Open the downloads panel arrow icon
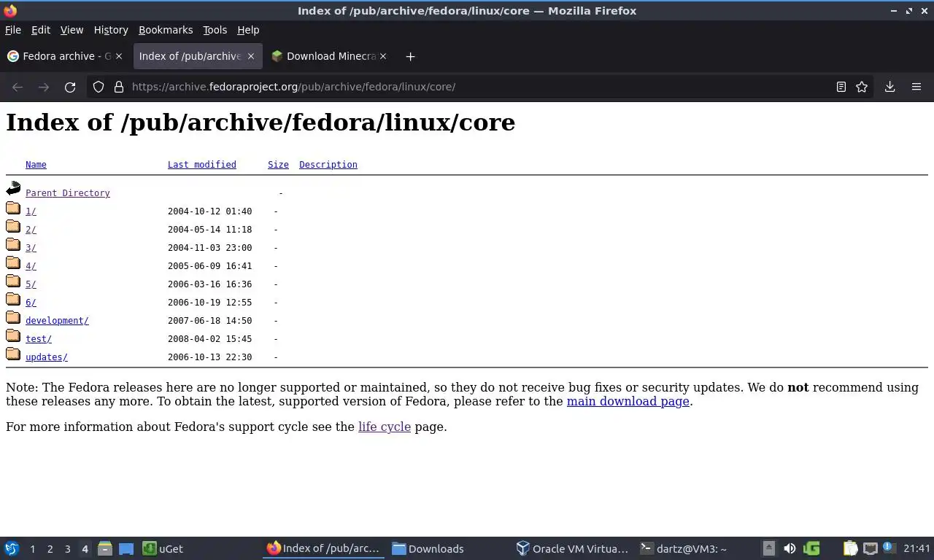 [x=890, y=87]
